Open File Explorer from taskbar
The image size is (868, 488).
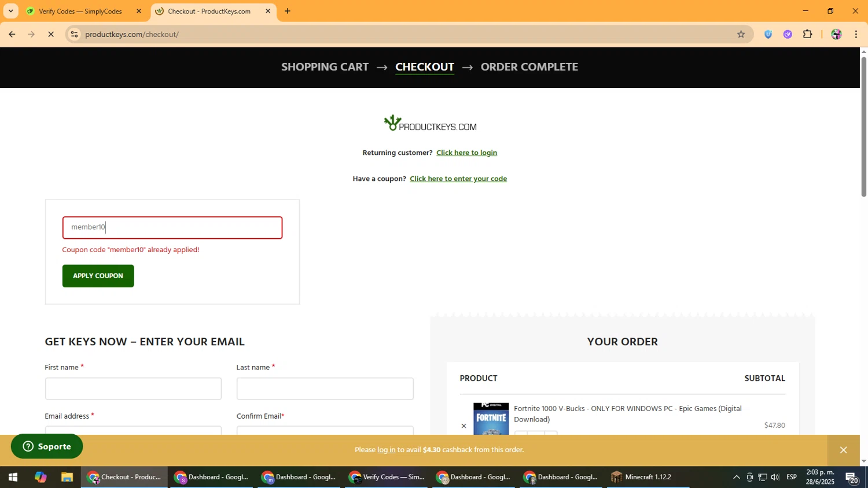click(67, 477)
